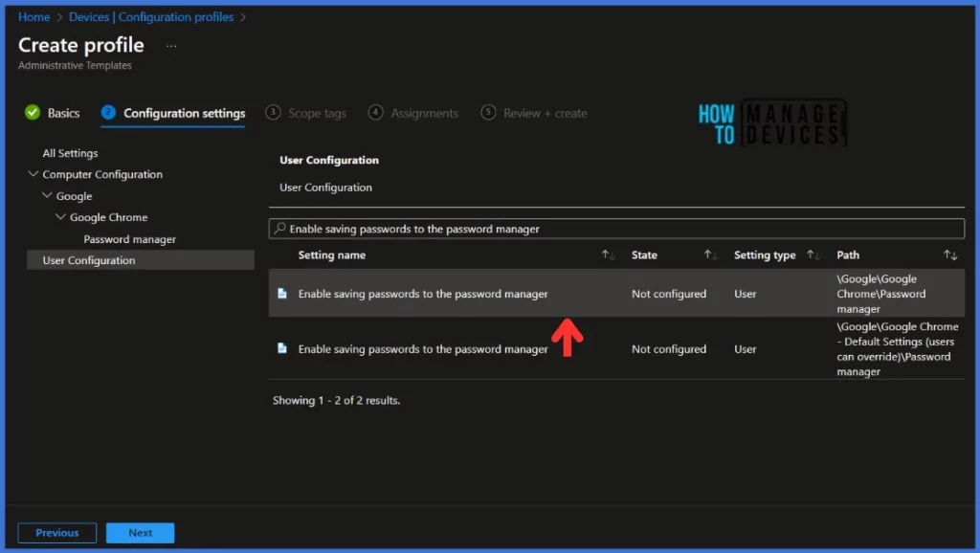Image resolution: width=980 pixels, height=553 pixels.
Task: Open the ellipsis menu beside Create profile
Action: pyautogui.click(x=171, y=46)
